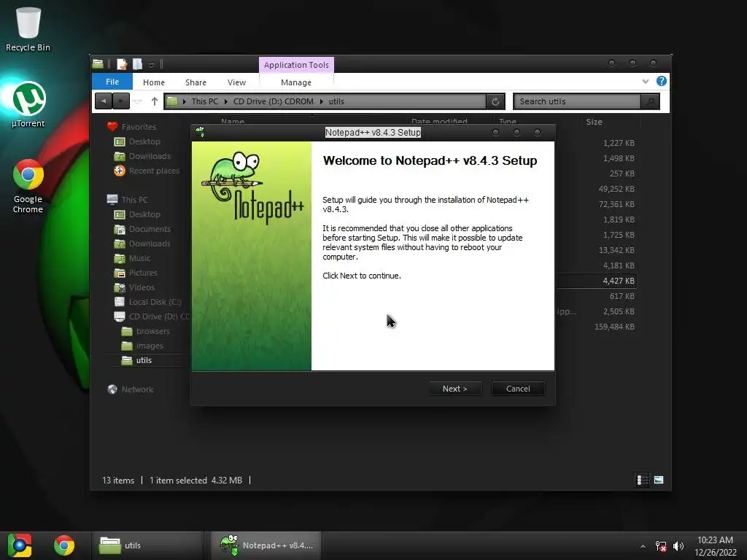Open the File tab in Explorer
747x560 pixels.
coord(112,82)
